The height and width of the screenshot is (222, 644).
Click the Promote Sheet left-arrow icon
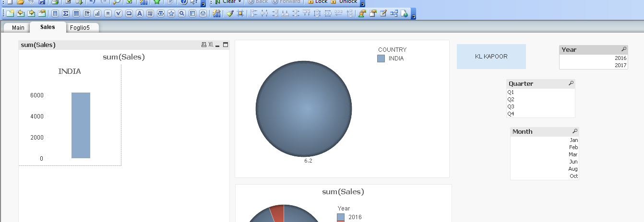pyautogui.click(x=21, y=13)
